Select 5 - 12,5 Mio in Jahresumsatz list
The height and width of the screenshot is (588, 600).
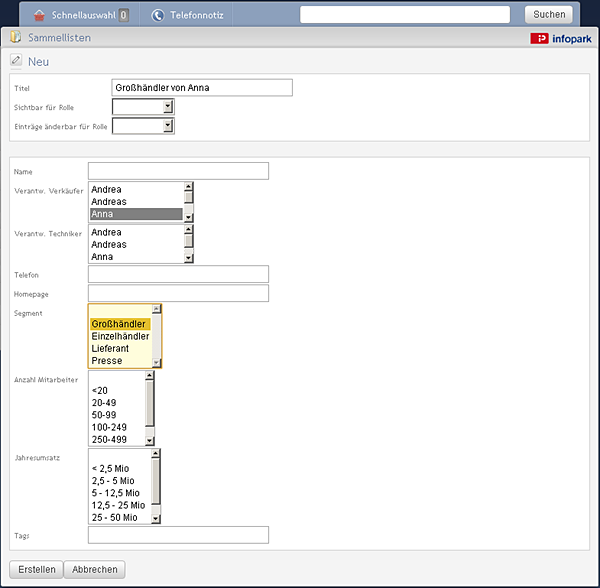click(x=120, y=493)
